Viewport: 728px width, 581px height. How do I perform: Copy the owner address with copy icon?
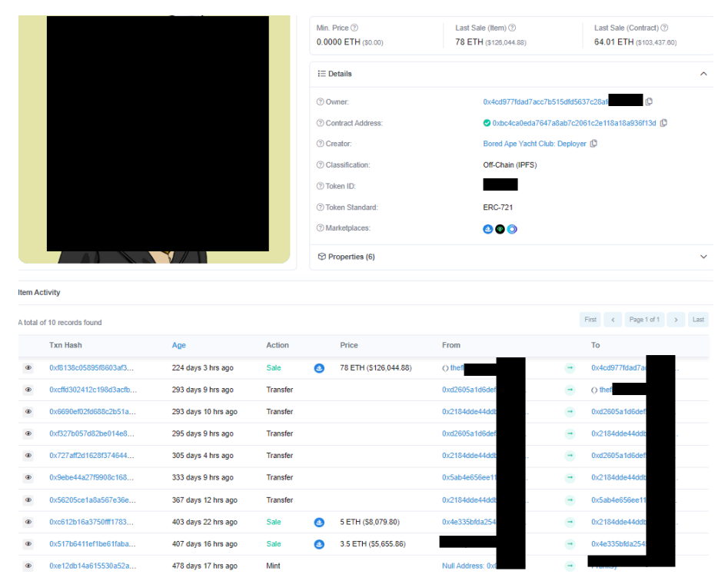coord(649,101)
